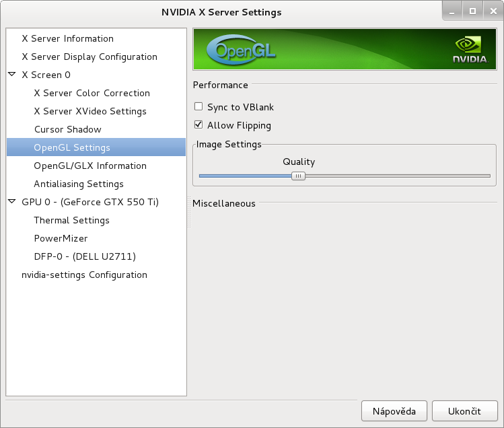The width and height of the screenshot is (504, 428).
Task: Click the 'Quality' label above slider
Action: tap(299, 162)
